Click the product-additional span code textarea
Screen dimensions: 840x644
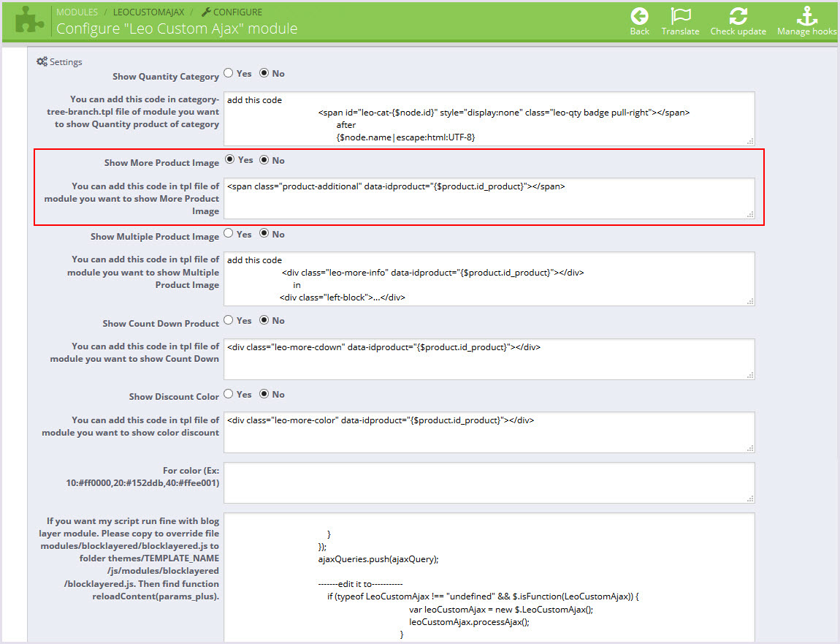(x=489, y=198)
